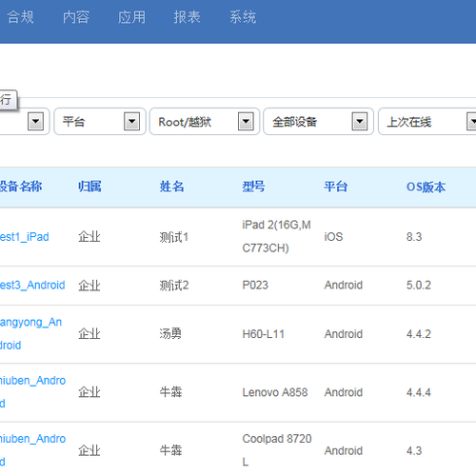Click the partially visible leftmost filter dropdown arrow
The width and height of the screenshot is (476, 476).
pyautogui.click(x=35, y=121)
